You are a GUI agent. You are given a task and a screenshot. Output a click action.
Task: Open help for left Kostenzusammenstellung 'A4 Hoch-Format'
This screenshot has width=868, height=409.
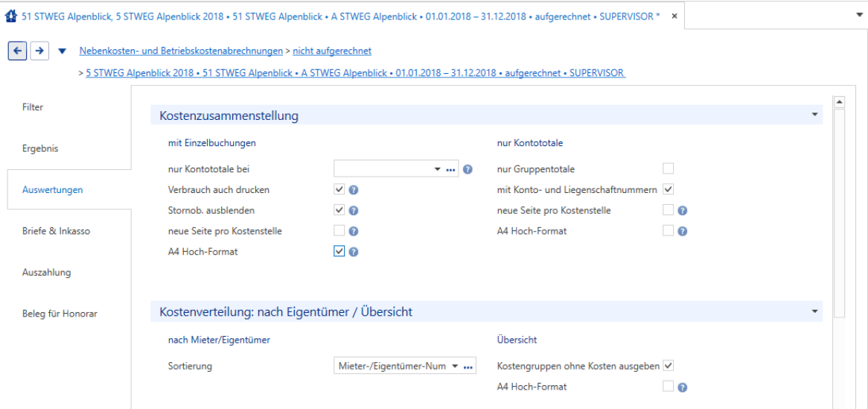pos(354,252)
